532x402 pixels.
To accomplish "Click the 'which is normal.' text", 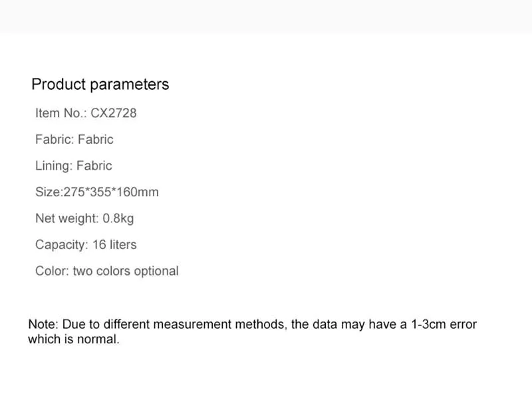I will (x=74, y=339).
